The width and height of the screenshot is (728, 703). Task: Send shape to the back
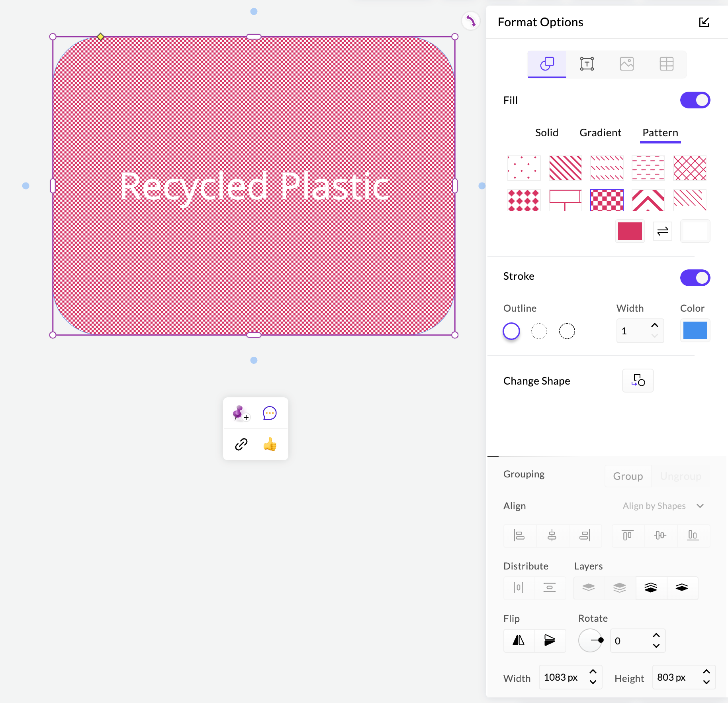(620, 588)
